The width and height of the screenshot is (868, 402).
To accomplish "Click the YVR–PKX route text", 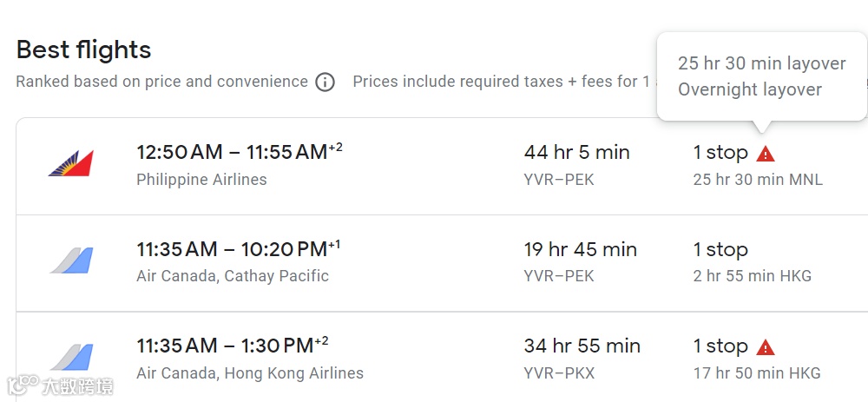I will (559, 373).
